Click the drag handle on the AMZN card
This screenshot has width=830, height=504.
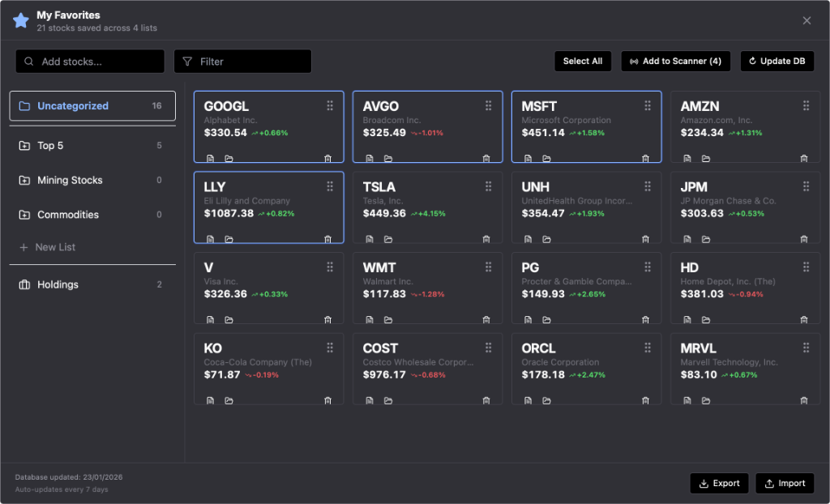pyautogui.click(x=806, y=106)
